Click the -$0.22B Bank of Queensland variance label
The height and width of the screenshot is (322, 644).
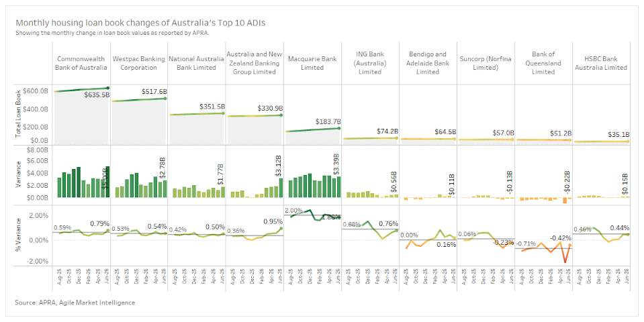[x=567, y=181]
